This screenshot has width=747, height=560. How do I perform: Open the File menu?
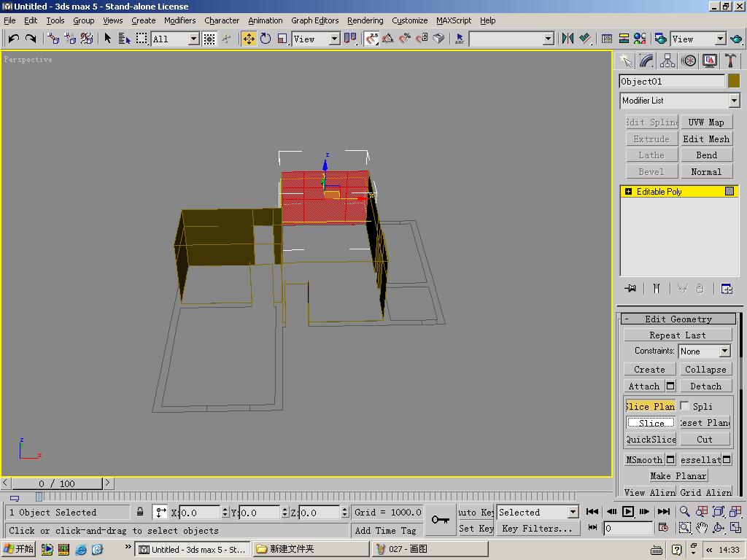(x=9, y=20)
